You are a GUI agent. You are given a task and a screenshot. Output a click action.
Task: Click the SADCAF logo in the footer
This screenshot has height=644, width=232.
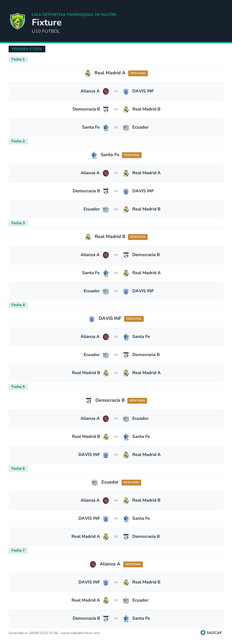coord(211,633)
